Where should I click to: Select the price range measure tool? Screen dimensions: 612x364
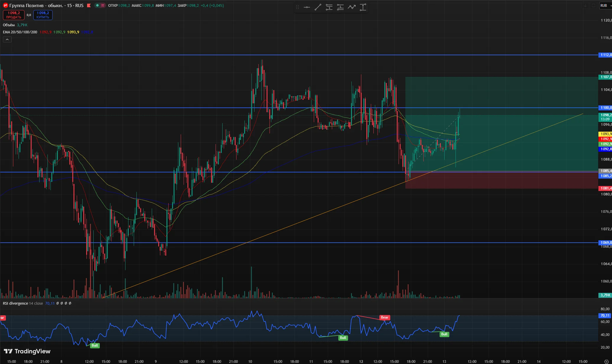(x=363, y=7)
